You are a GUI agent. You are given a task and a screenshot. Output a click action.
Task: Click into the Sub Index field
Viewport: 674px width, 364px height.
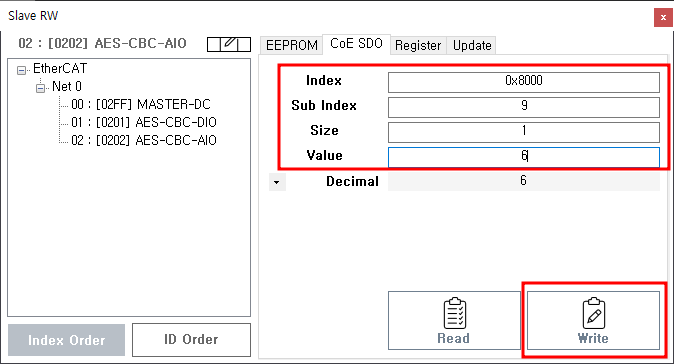point(524,107)
